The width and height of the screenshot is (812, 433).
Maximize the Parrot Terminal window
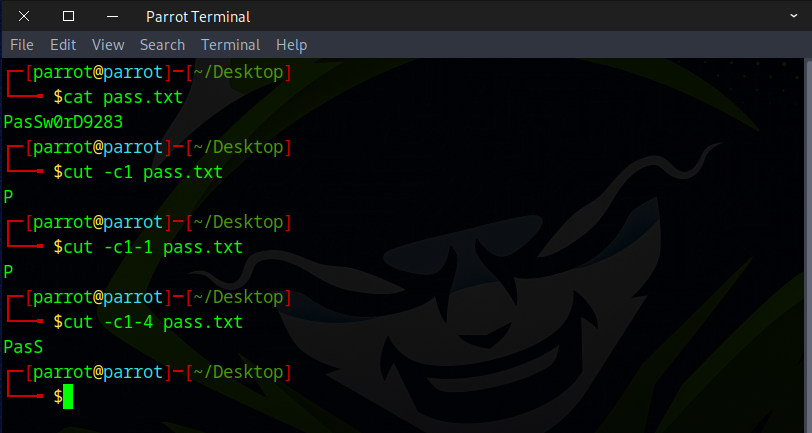click(68, 17)
